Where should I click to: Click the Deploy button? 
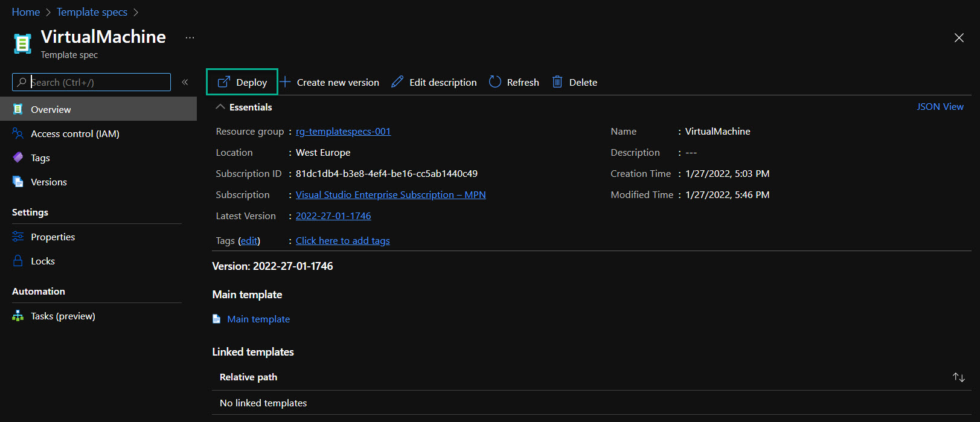(242, 82)
